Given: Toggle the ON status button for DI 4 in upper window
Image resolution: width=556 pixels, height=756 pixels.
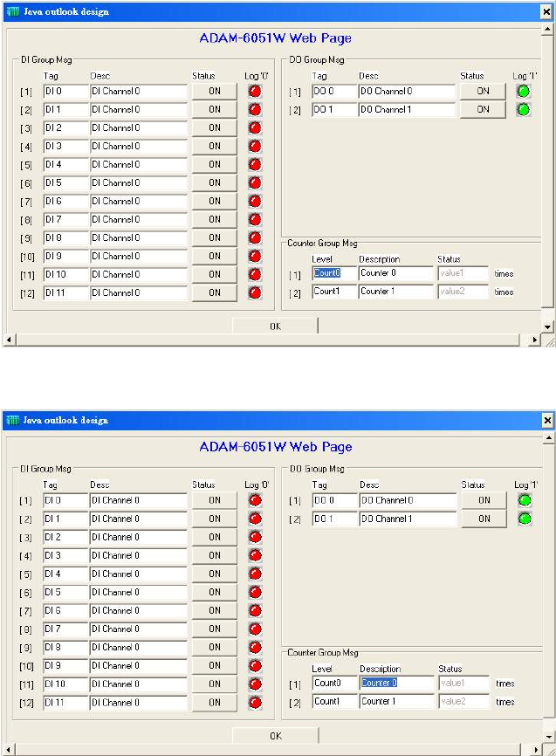Looking at the screenshot, I should [215, 164].
